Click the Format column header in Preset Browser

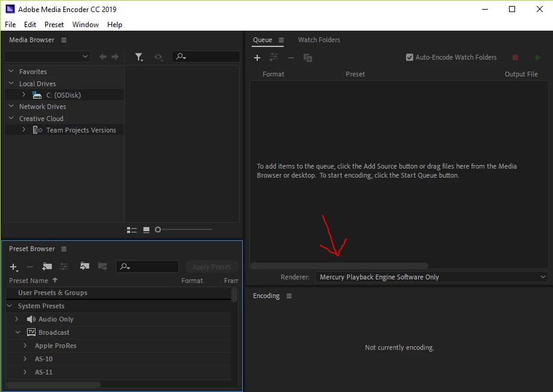coord(192,281)
